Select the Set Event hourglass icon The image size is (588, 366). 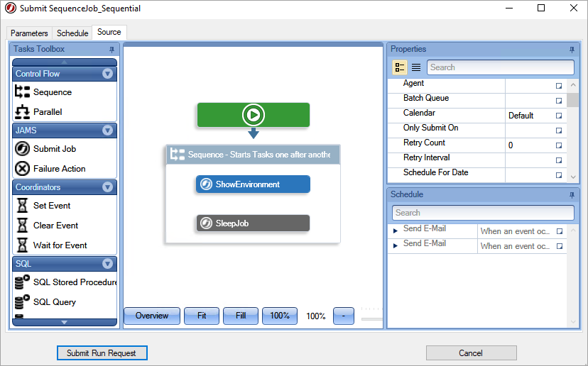point(22,206)
